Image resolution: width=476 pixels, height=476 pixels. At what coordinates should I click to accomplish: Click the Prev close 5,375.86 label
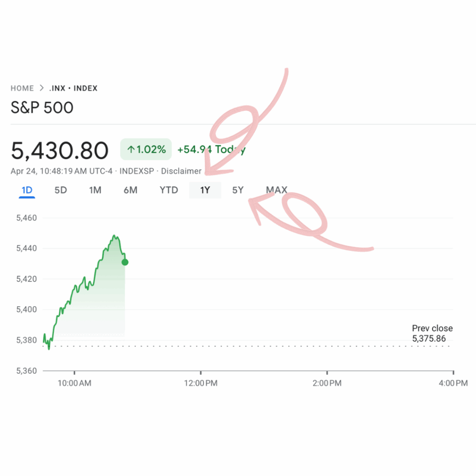[x=432, y=333]
